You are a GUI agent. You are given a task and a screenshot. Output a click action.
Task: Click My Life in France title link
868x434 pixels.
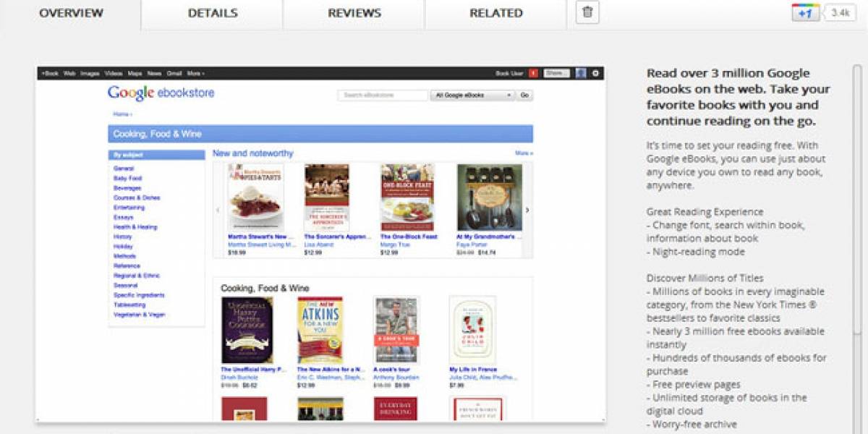coord(473,369)
